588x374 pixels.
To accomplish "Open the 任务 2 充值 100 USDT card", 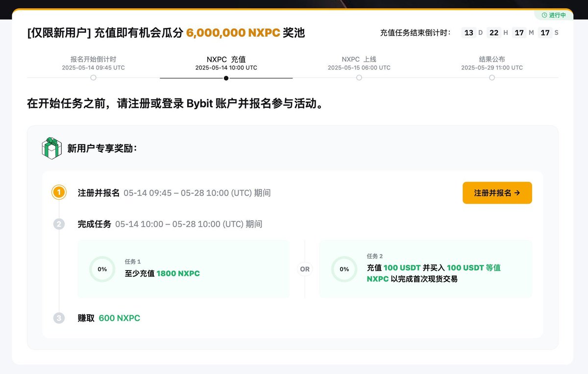I will (425, 269).
